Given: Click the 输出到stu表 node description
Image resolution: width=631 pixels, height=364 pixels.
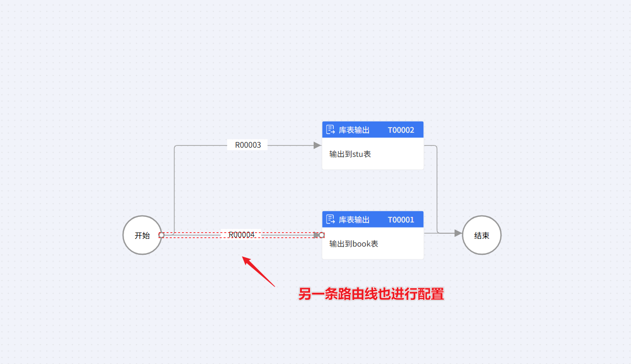Looking at the screenshot, I should 350,154.
